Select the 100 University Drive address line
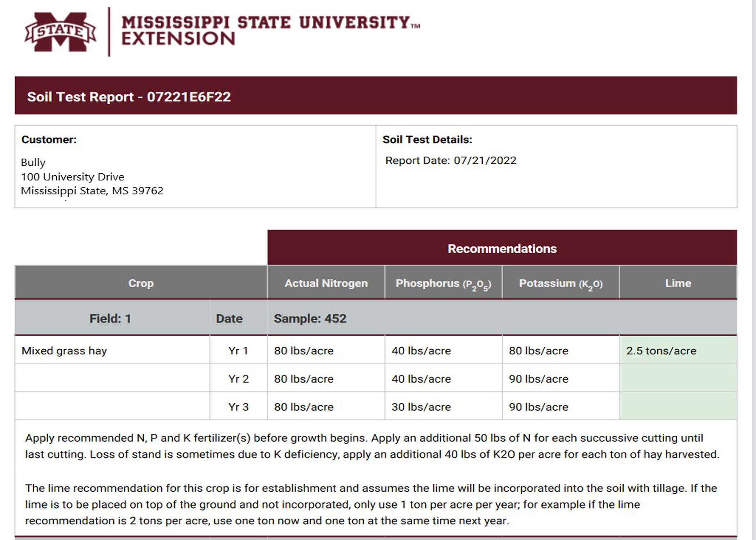The height and width of the screenshot is (540, 756). (x=72, y=177)
